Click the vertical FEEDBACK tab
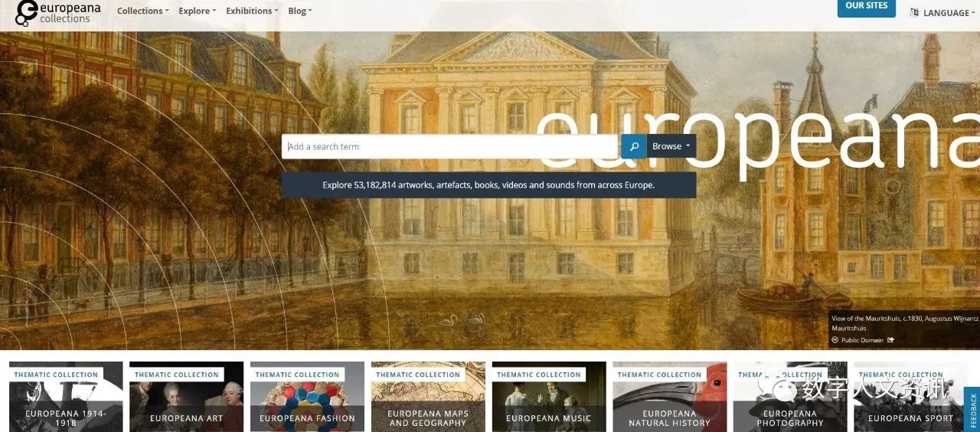The image size is (980, 432). (x=972, y=409)
